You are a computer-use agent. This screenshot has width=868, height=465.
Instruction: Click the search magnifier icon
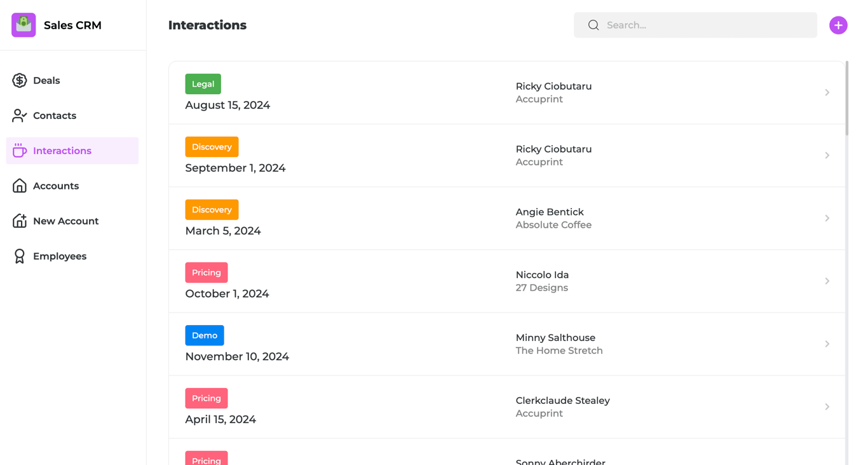click(593, 25)
